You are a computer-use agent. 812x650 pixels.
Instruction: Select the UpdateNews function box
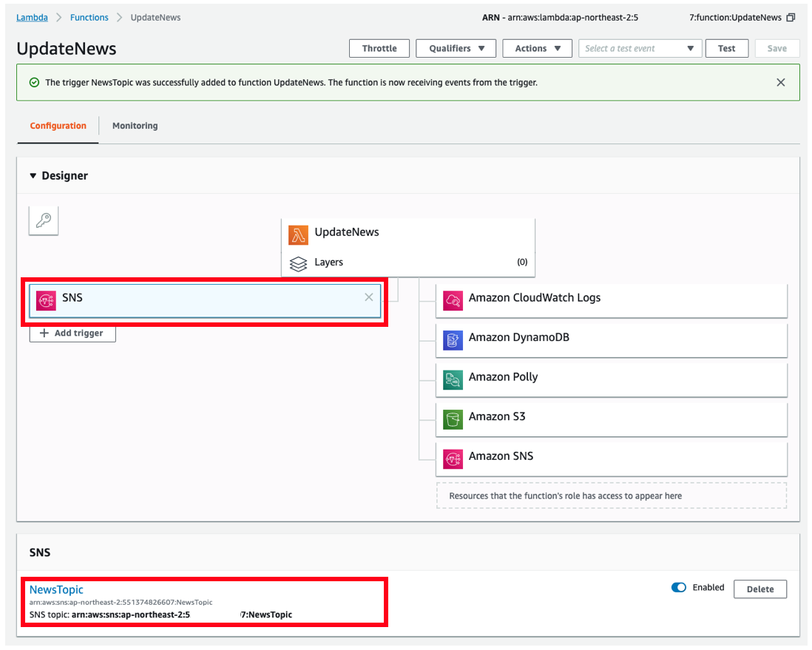point(408,233)
